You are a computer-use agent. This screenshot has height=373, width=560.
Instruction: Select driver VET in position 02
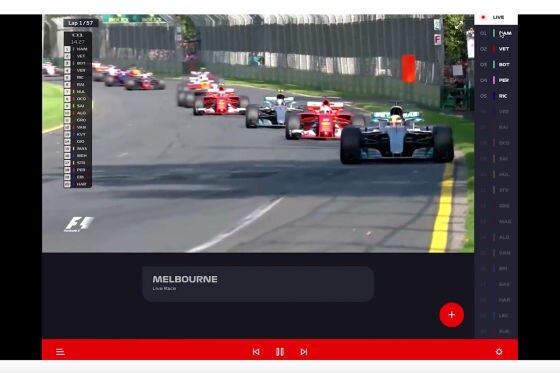496,49
